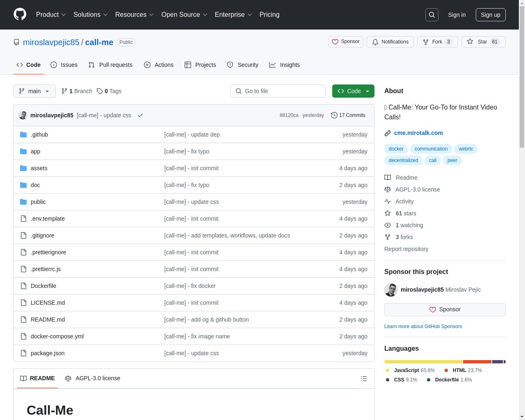Open the Actions tab
The image size is (525, 420).
(x=159, y=65)
